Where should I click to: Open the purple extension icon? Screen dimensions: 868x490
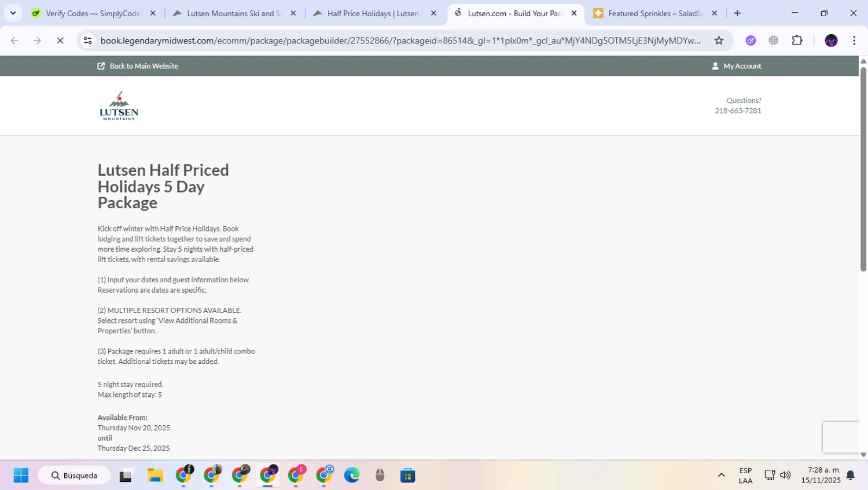coord(751,40)
